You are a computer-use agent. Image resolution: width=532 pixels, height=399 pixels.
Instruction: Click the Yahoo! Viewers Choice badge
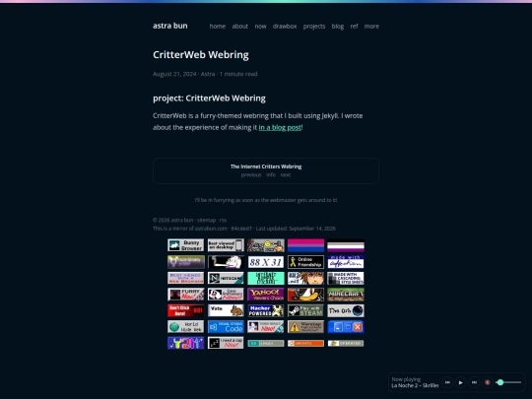[266, 295]
